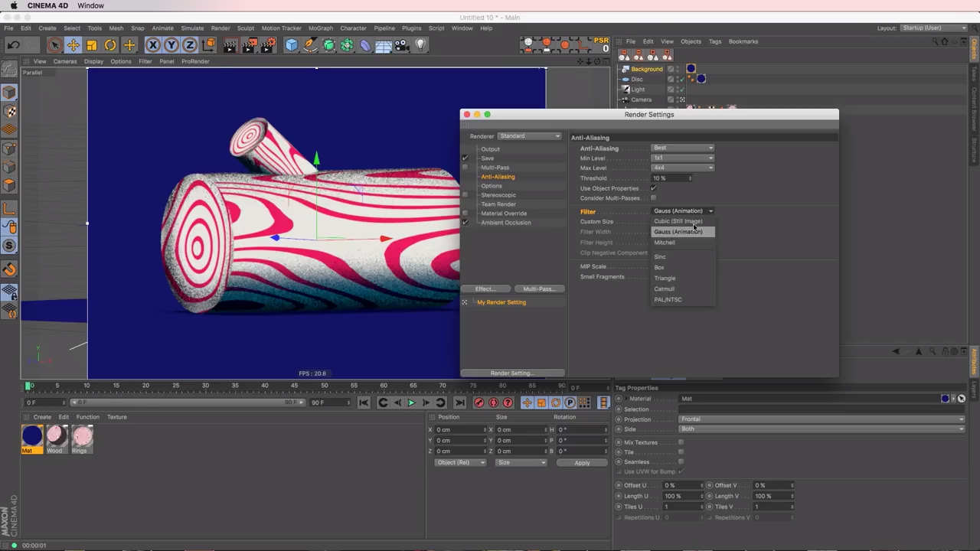Enable the Multi-Pass checkbox

click(465, 168)
